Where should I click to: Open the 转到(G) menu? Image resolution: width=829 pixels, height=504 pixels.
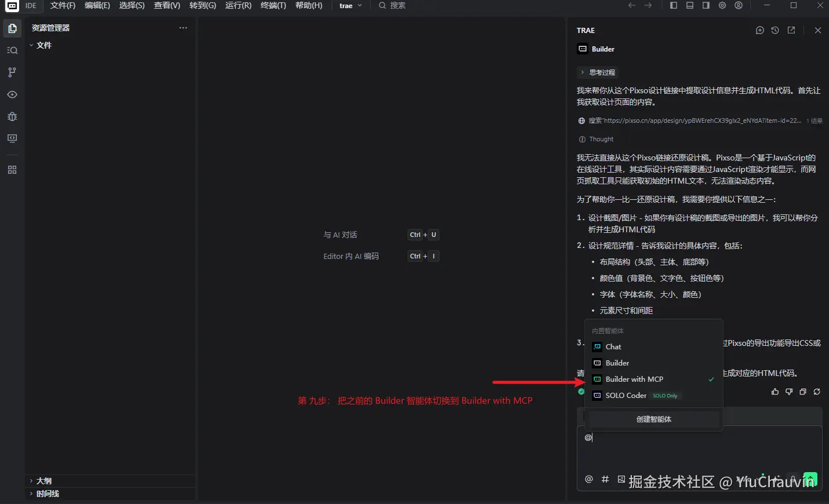coord(202,5)
